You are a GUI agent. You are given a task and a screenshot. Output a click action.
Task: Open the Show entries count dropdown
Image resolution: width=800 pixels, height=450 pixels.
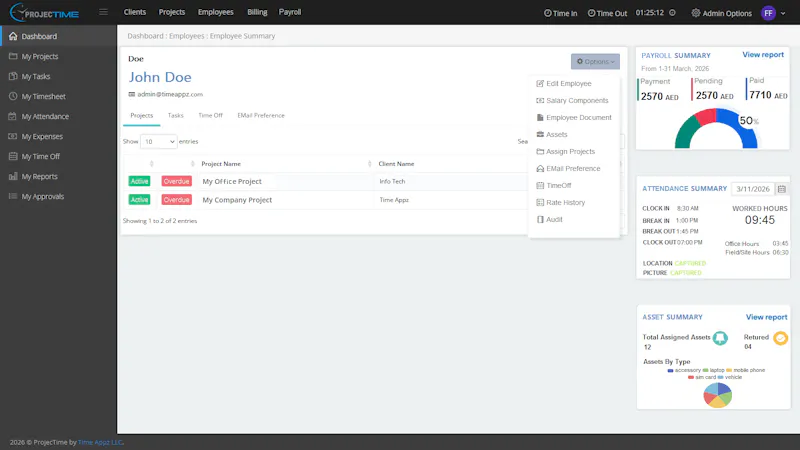[159, 141]
